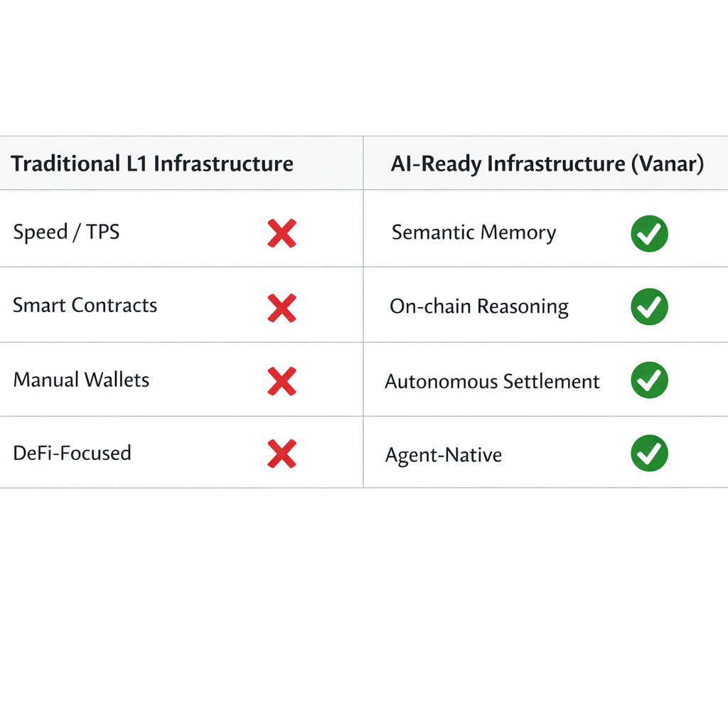The image size is (728, 728).
Task: Select the green check next to Agent-Native
Action: pos(649,454)
